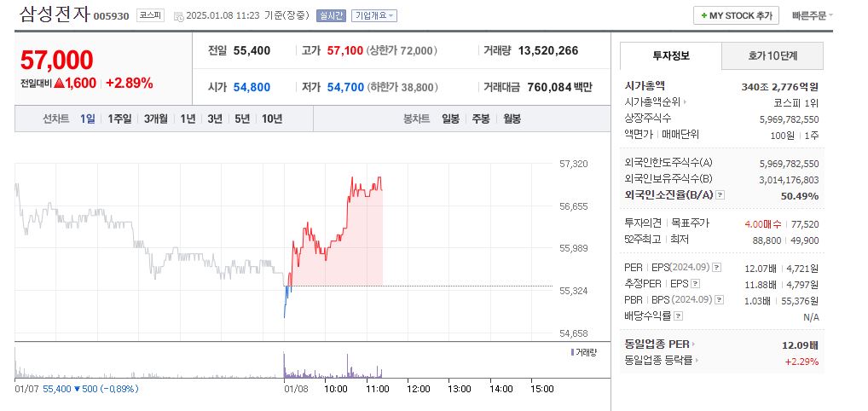Click the help icon beside 외국인소진율(B/A)
868x411 pixels.
[720, 195]
